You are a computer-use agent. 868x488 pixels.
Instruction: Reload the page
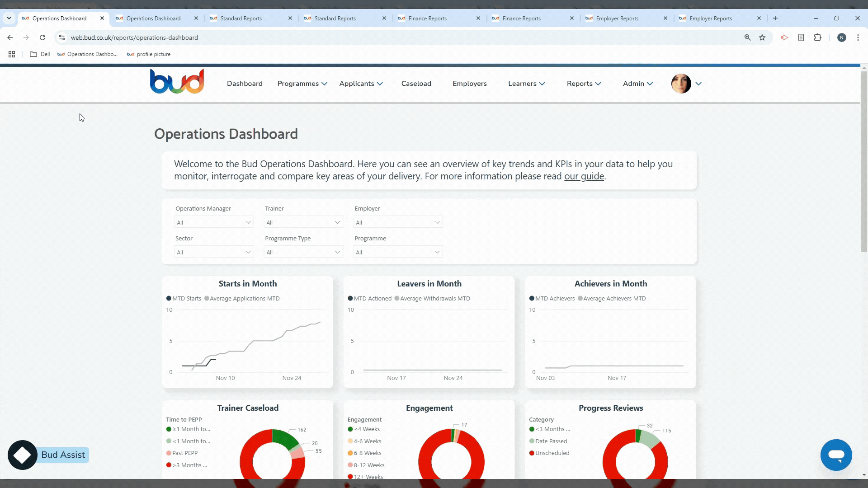click(x=42, y=38)
